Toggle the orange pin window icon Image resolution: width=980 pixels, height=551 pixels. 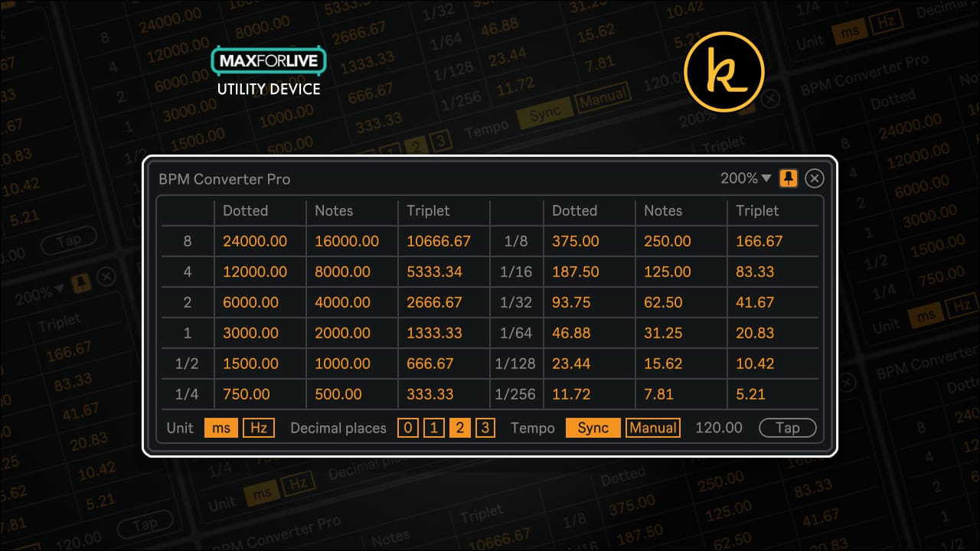789,178
